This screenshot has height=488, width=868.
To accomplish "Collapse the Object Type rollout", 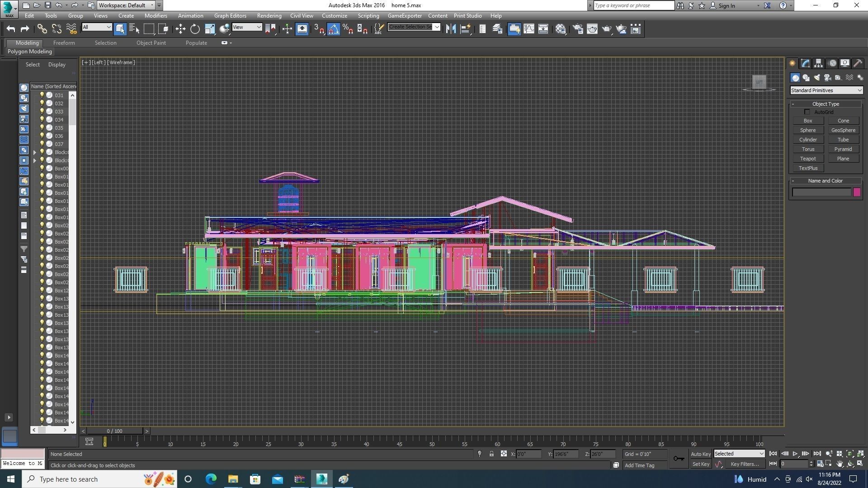I will point(826,104).
